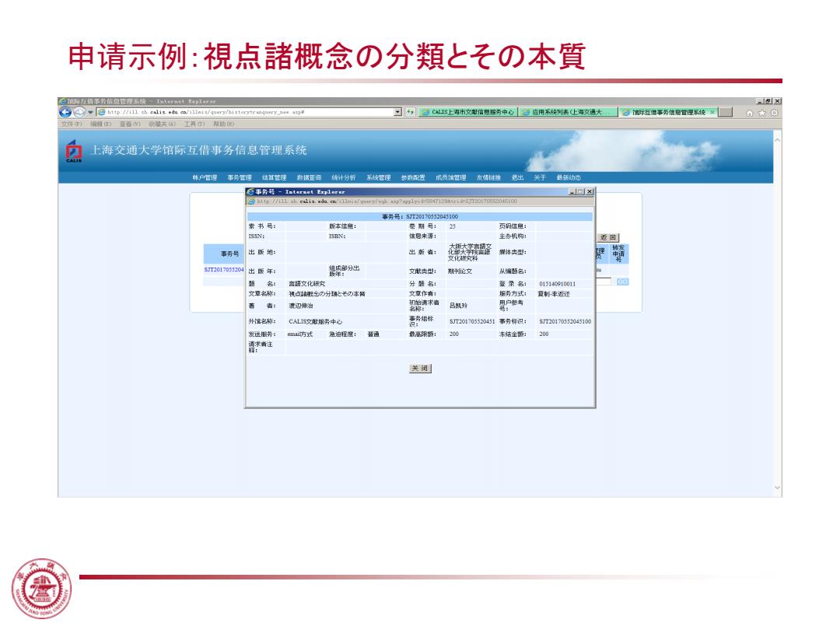Open 参数配置 in the navigation bar

413,177
